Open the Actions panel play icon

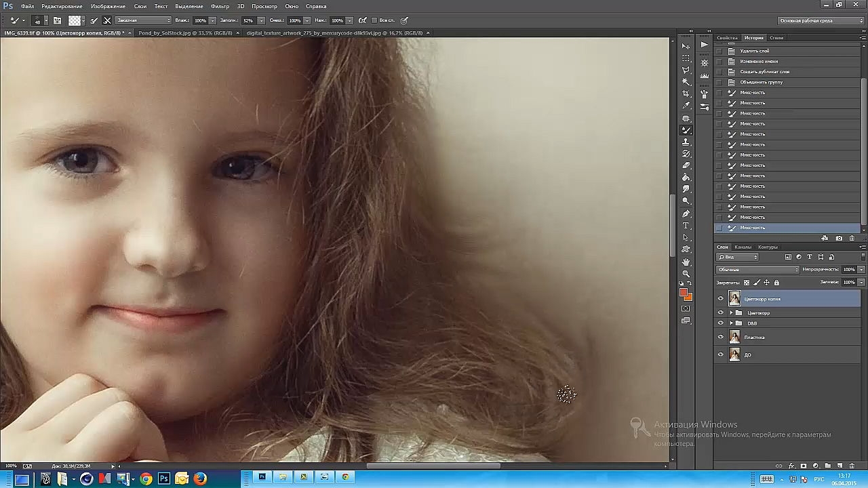[704, 45]
